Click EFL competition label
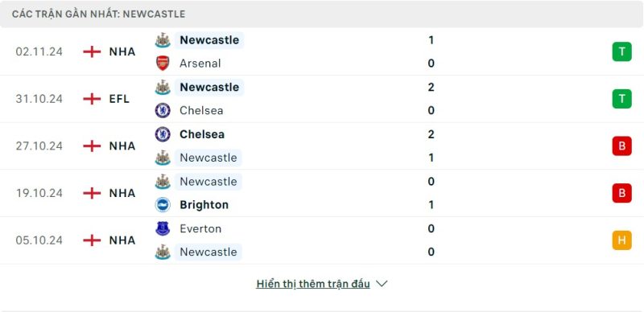This screenshot has height=312, width=644. pos(119,99)
